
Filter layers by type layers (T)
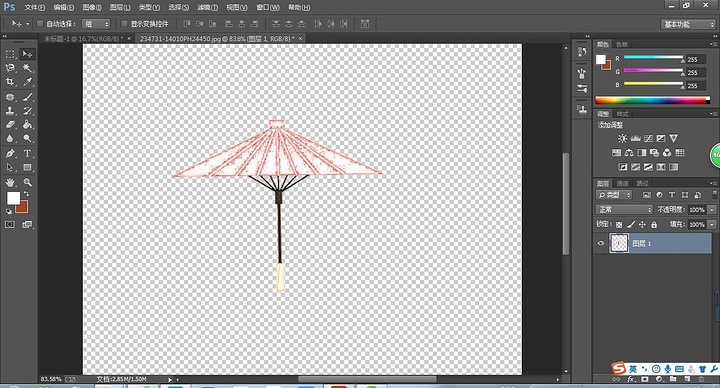pos(672,195)
